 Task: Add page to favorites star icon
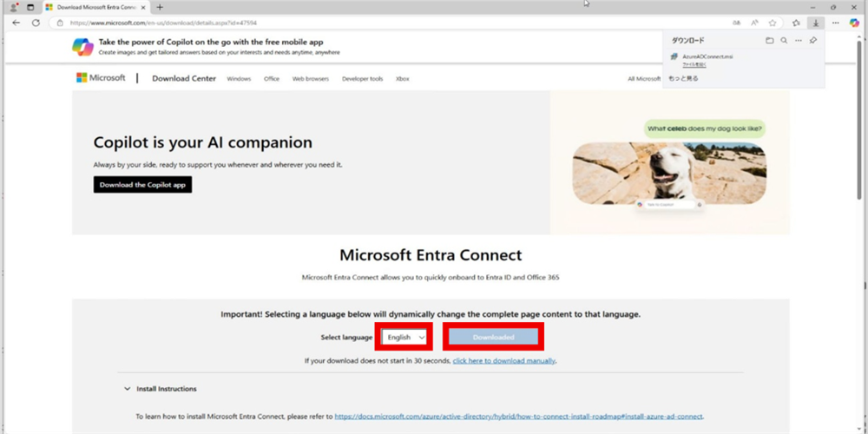[x=772, y=23]
